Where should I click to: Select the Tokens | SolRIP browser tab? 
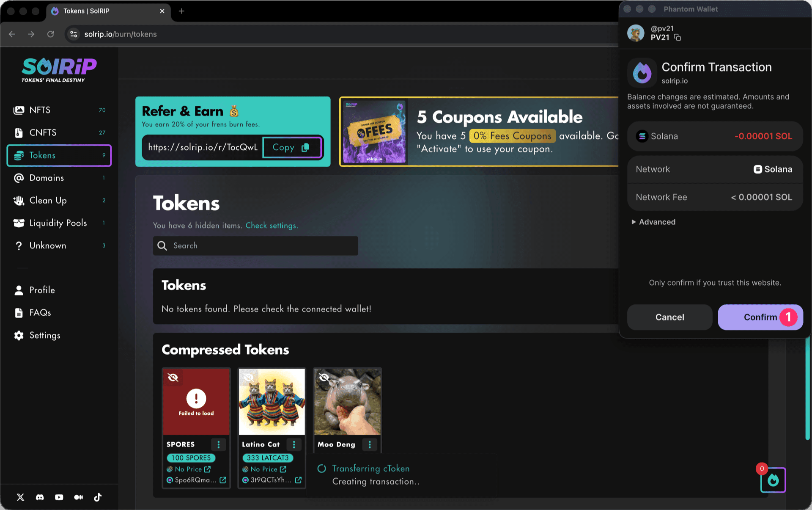(x=108, y=11)
